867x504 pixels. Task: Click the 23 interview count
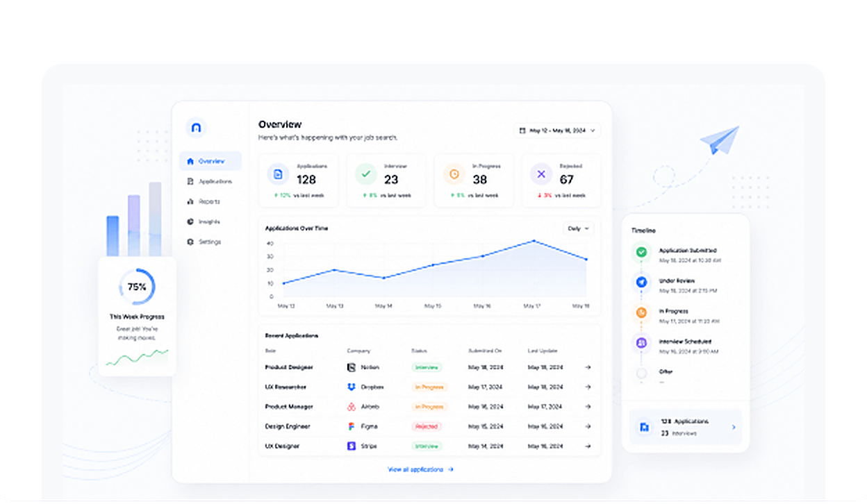coord(391,180)
